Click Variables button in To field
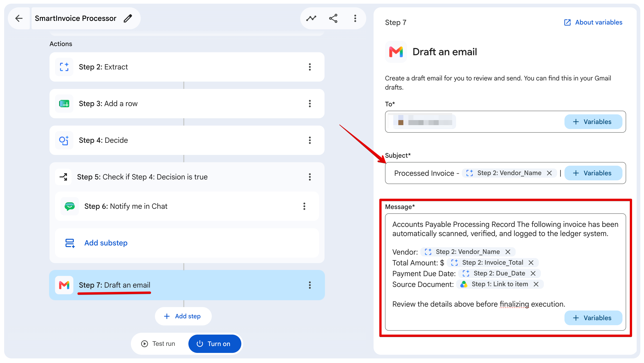 (x=593, y=122)
